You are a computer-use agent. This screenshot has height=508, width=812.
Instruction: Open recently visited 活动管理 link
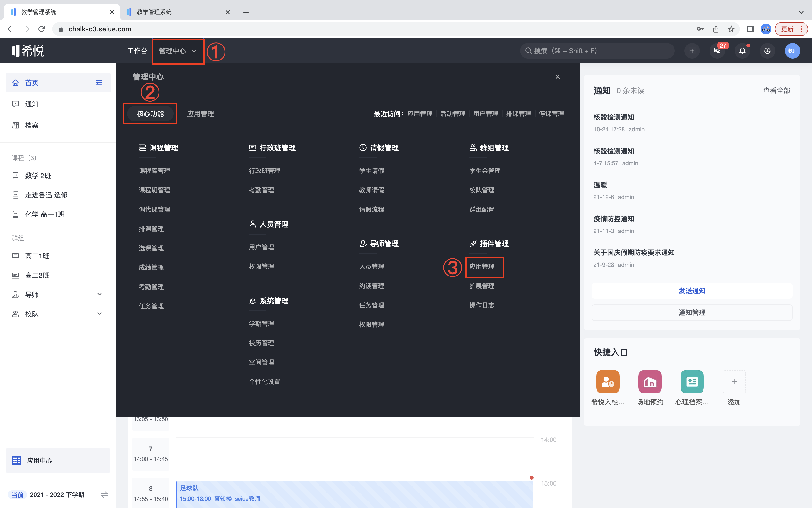(x=453, y=113)
